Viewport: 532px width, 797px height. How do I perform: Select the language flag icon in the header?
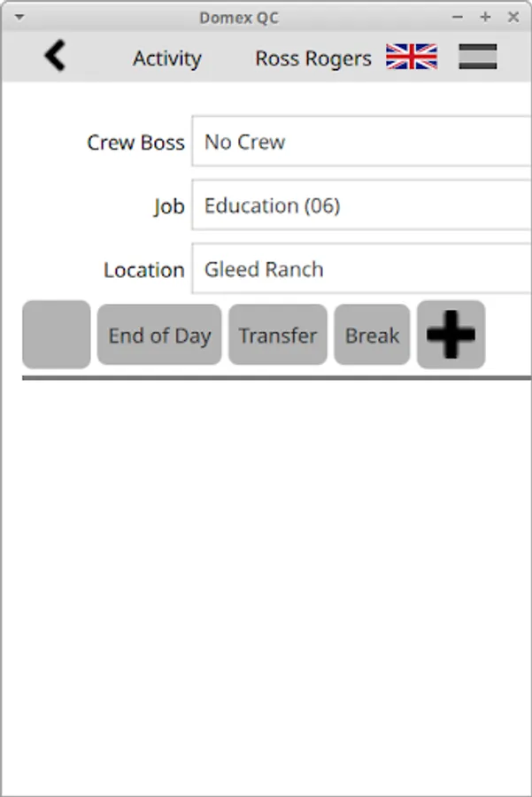(411, 56)
